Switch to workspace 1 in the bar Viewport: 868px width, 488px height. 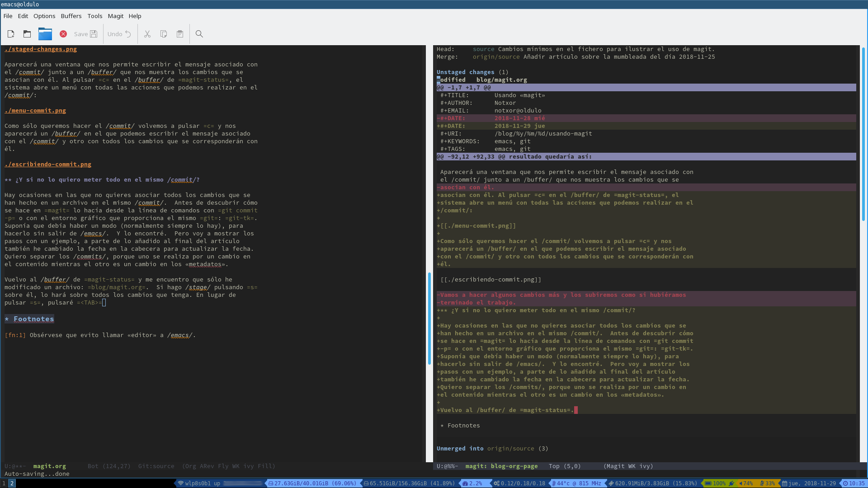click(4, 483)
